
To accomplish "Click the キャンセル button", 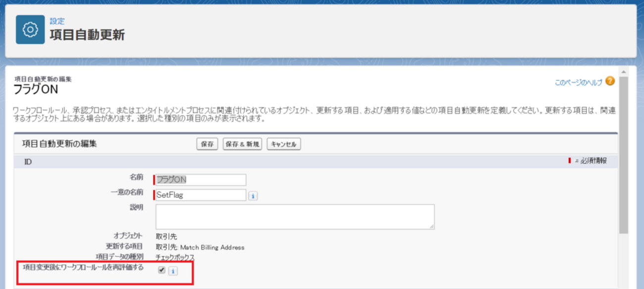I will (x=284, y=144).
